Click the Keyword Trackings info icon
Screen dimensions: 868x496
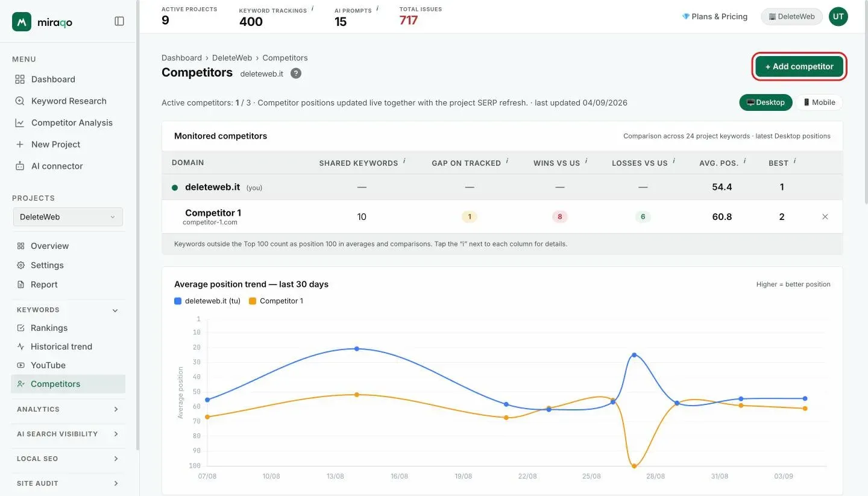point(312,9)
